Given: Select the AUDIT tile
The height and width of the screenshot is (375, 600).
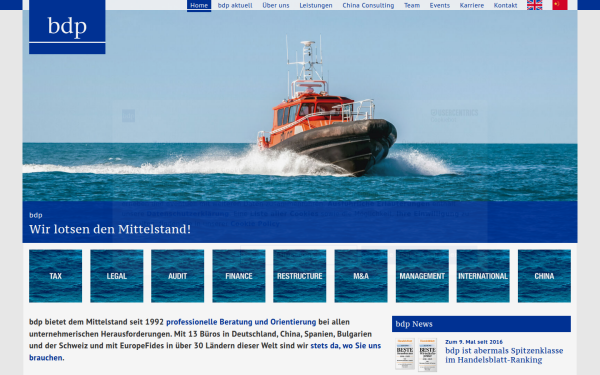Looking at the screenshot, I should (178, 276).
